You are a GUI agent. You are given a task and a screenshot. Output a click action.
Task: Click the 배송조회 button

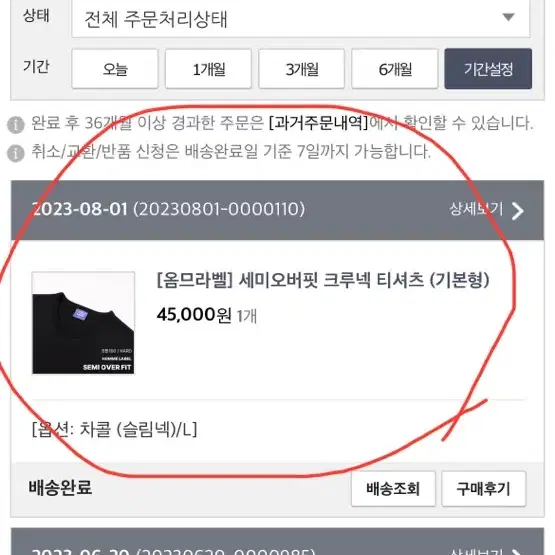pos(393,489)
